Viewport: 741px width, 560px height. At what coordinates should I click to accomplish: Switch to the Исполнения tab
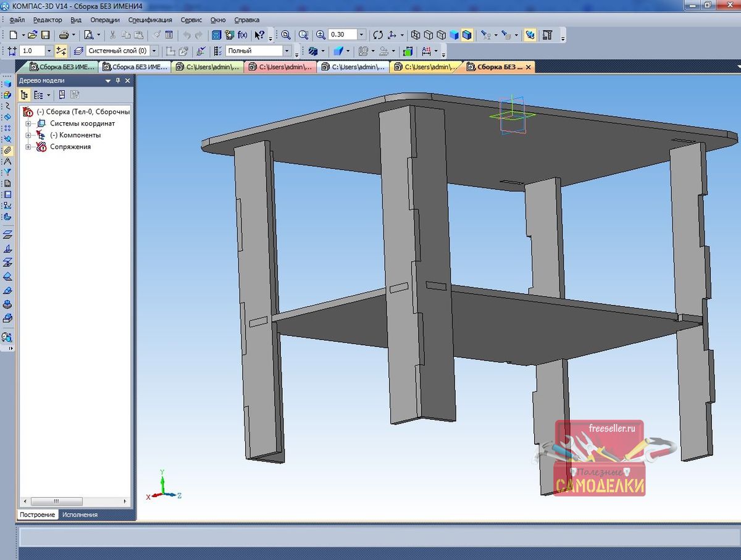point(80,514)
